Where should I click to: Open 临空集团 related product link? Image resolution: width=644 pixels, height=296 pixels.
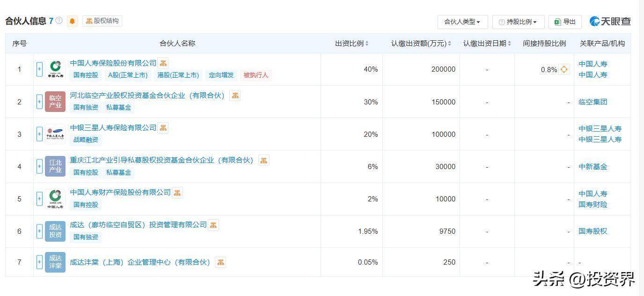pos(593,102)
